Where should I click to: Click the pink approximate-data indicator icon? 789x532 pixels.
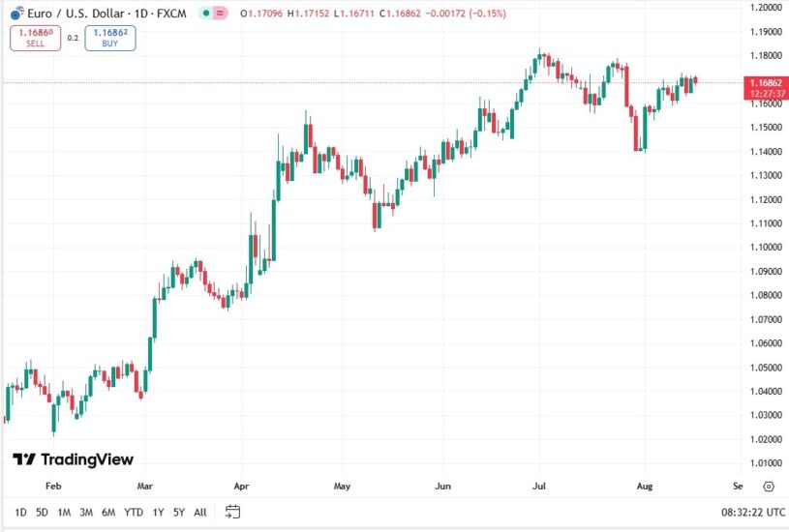pyautogui.click(x=220, y=14)
